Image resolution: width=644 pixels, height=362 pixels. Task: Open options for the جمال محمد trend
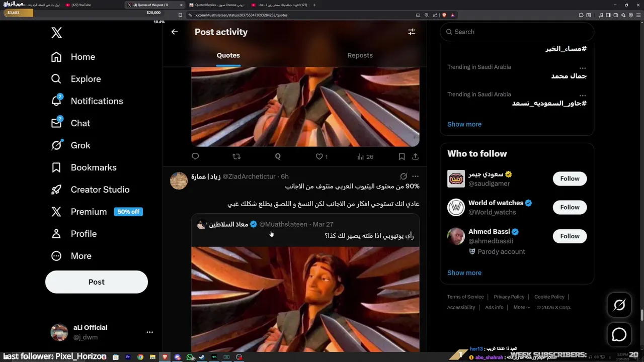tap(582, 68)
